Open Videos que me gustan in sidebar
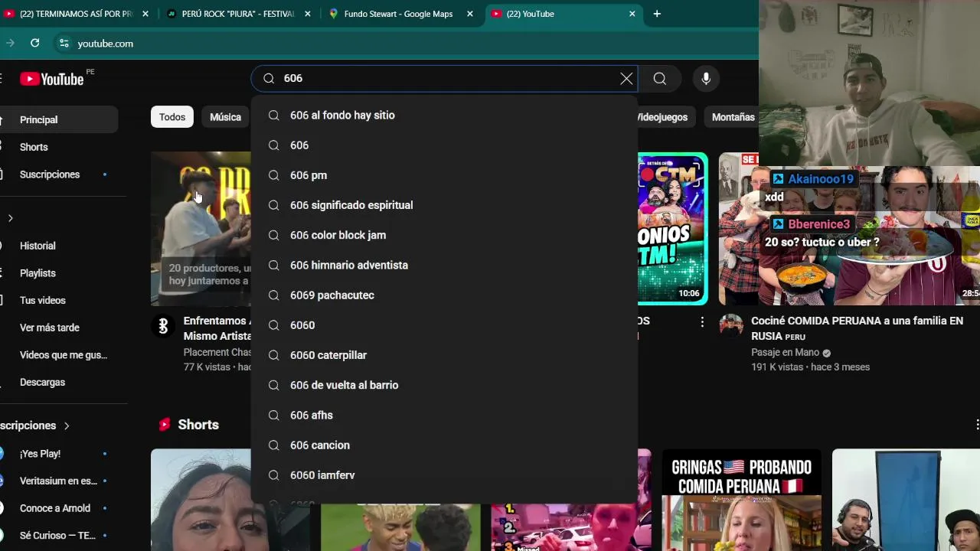980x551 pixels. tap(59, 355)
